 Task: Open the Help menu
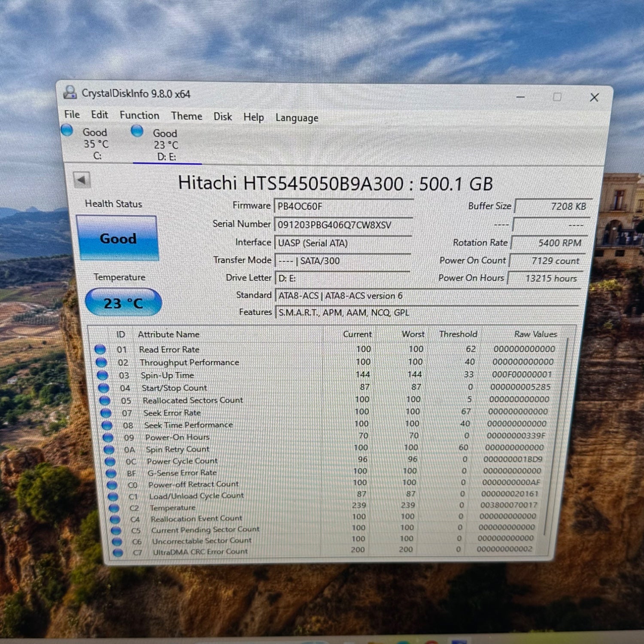pos(253,117)
